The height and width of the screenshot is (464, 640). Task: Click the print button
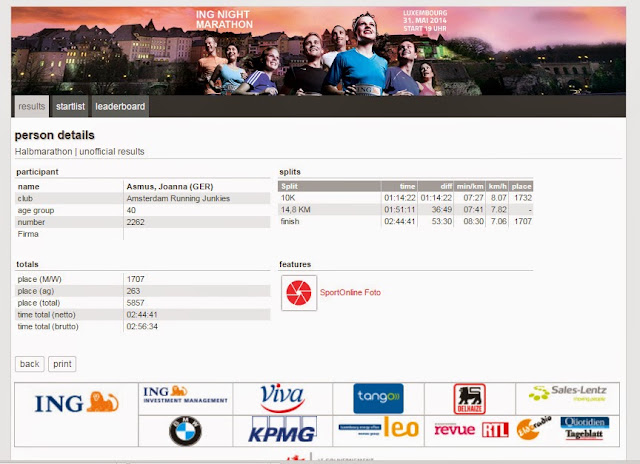tap(62, 364)
